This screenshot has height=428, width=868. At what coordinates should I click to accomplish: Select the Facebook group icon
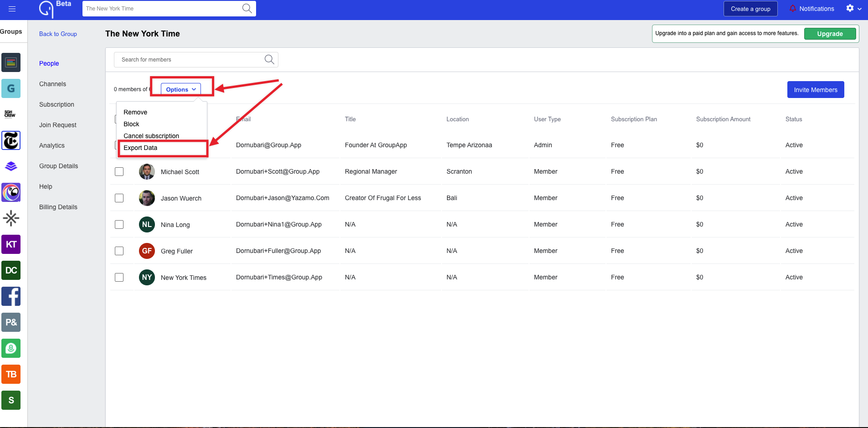tap(11, 296)
